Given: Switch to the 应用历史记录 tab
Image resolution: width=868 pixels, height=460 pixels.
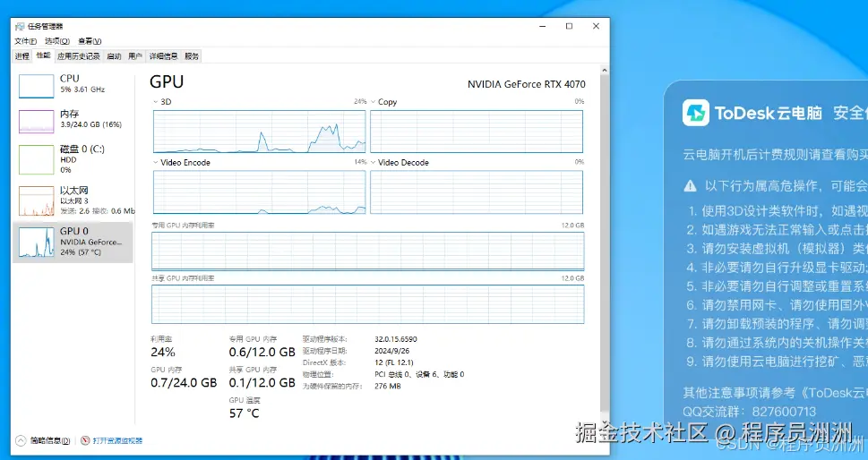Looking at the screenshot, I should tap(79, 55).
